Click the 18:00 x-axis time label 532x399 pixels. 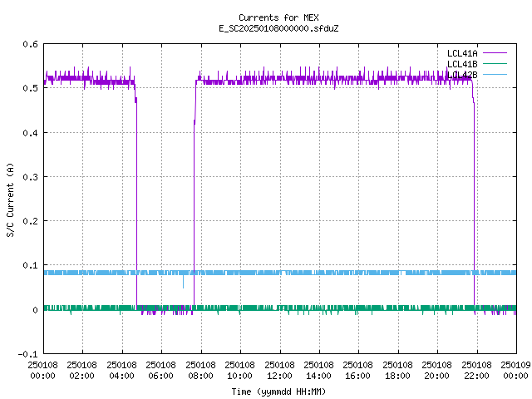coord(397,376)
